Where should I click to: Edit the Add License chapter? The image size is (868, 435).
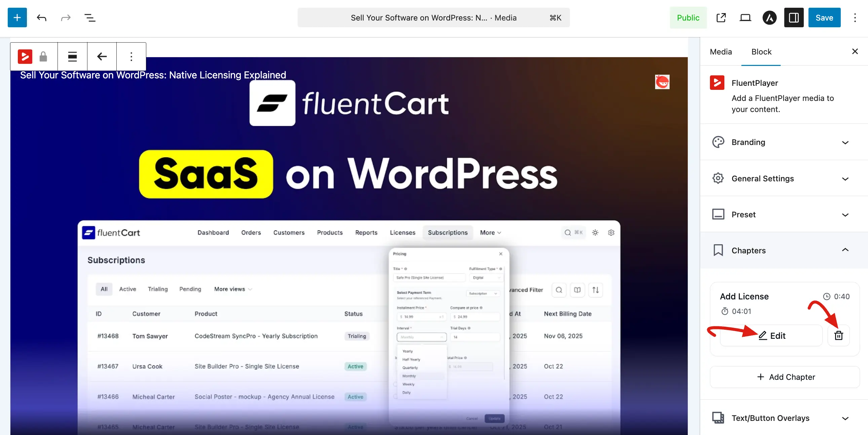(771, 335)
